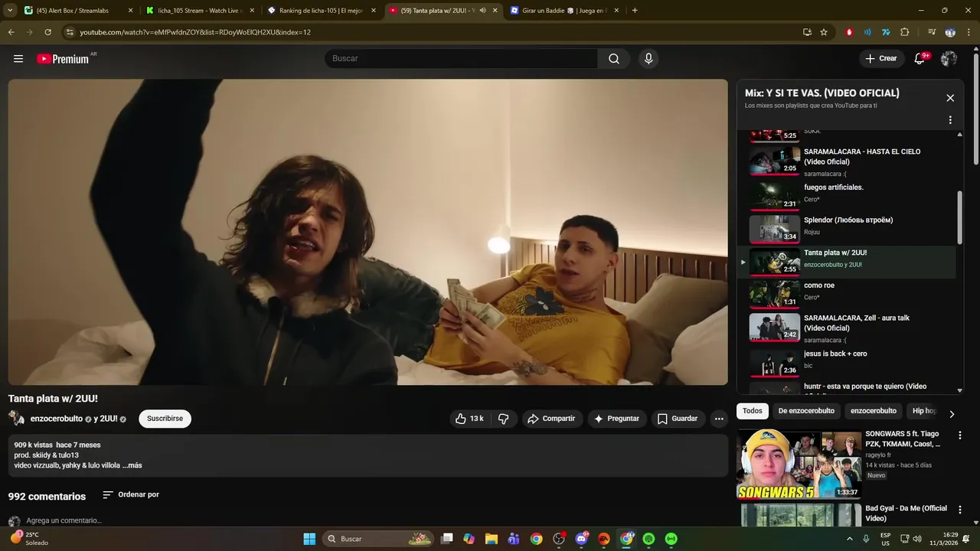Play fuegos artificiales. from the mix
The width and height of the screenshot is (980, 551).
coord(847,194)
